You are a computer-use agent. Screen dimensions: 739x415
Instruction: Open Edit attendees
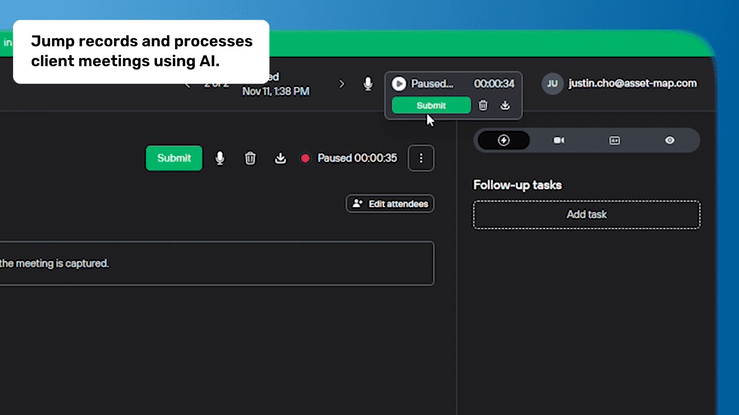(x=390, y=204)
